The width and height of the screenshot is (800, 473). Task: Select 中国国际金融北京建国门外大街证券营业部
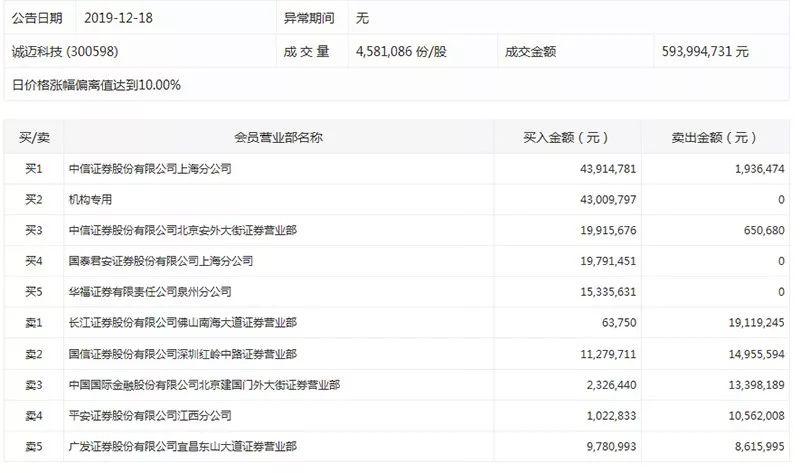click(x=204, y=385)
